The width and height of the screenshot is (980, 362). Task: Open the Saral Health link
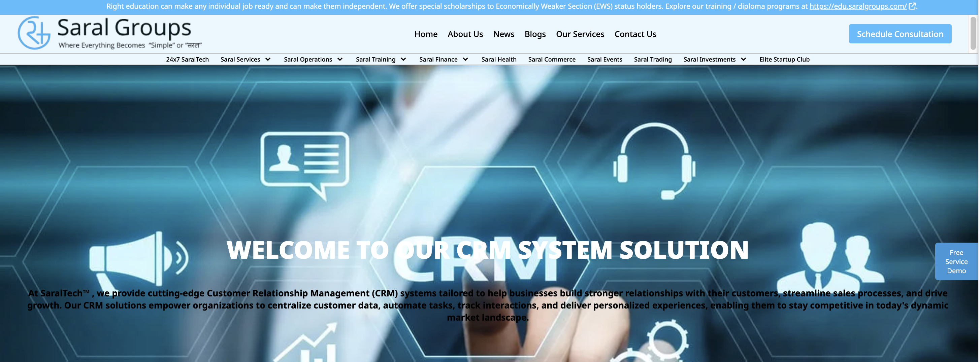tap(499, 59)
